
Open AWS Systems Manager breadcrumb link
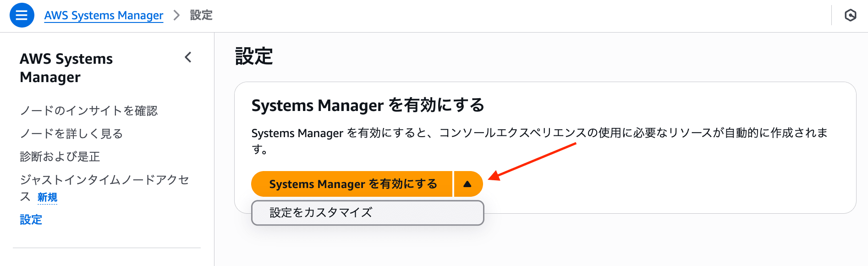104,15
